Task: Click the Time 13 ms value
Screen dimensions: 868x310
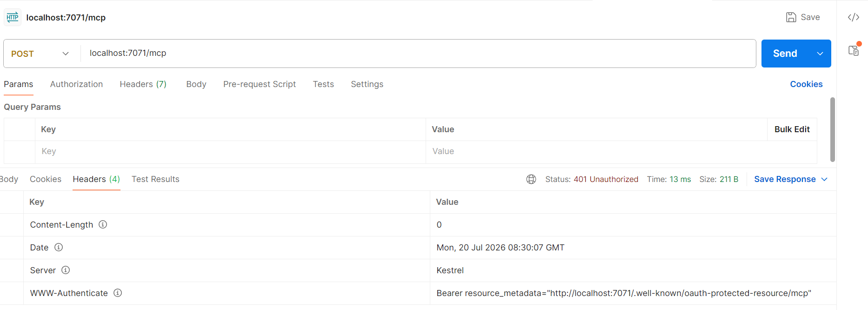Action: pyautogui.click(x=680, y=179)
